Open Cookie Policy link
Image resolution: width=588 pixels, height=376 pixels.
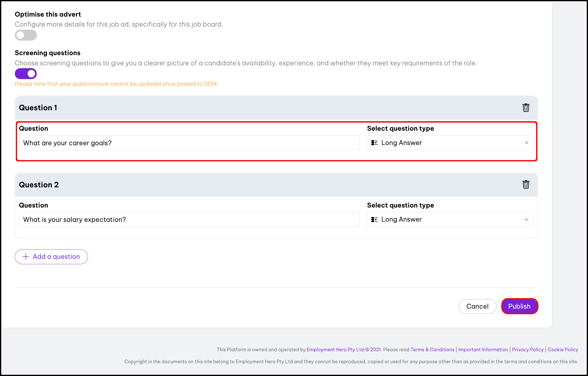tap(563, 349)
